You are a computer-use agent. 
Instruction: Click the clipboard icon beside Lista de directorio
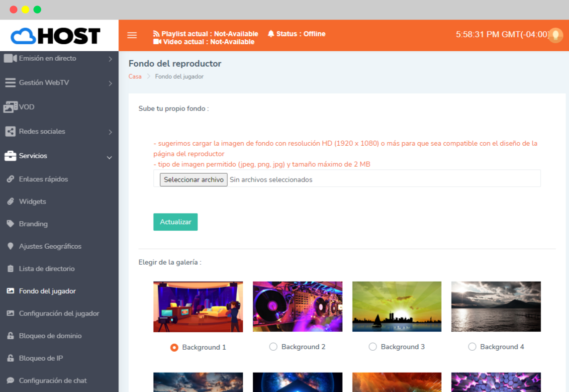[x=10, y=269]
